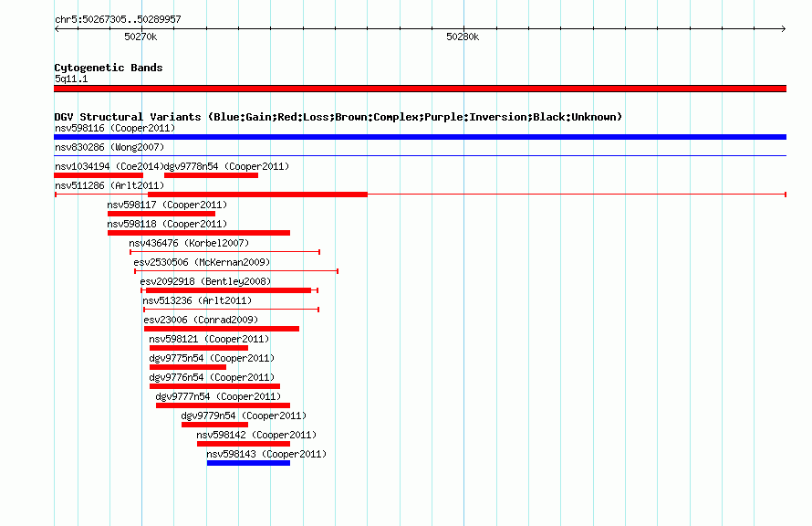Click the esv2530506 (McKernan2009) thin red line
This screenshot has width=812, height=526.
pyautogui.click(x=236, y=271)
